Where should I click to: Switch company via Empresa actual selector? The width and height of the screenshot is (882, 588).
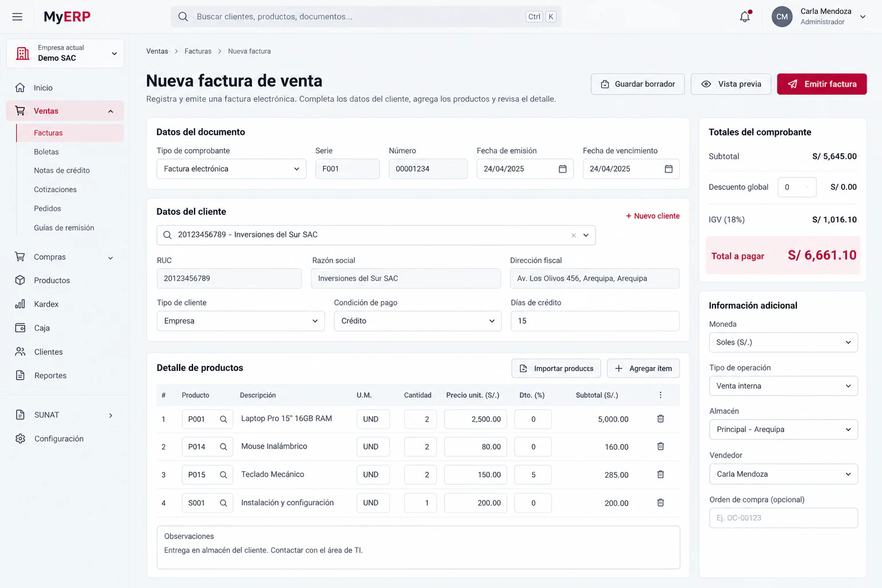tap(65, 53)
